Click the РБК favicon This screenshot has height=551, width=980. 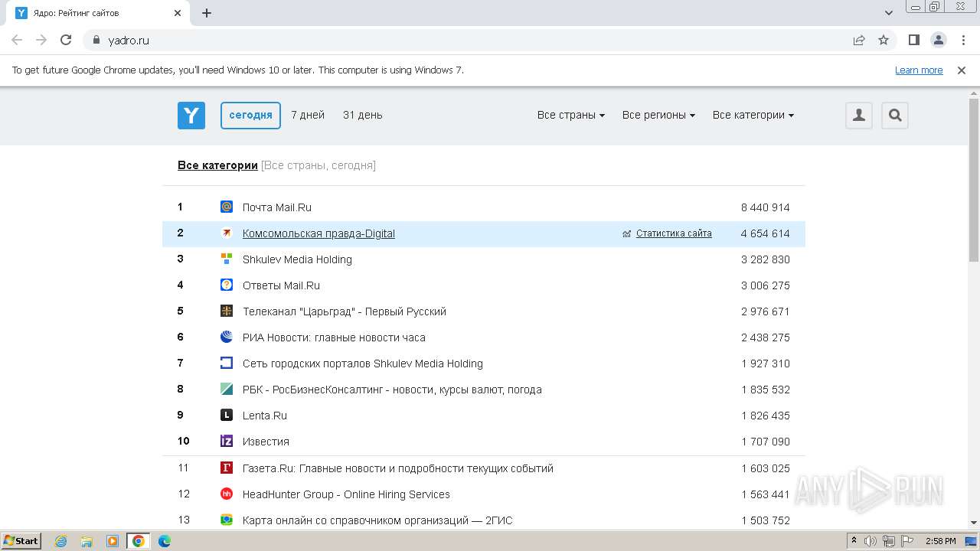tap(227, 389)
